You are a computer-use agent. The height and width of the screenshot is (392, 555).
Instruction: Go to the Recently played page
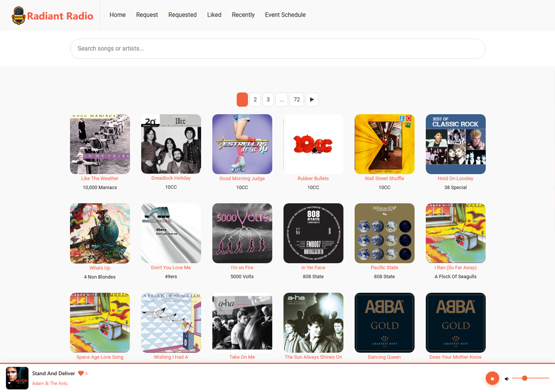[x=243, y=15]
